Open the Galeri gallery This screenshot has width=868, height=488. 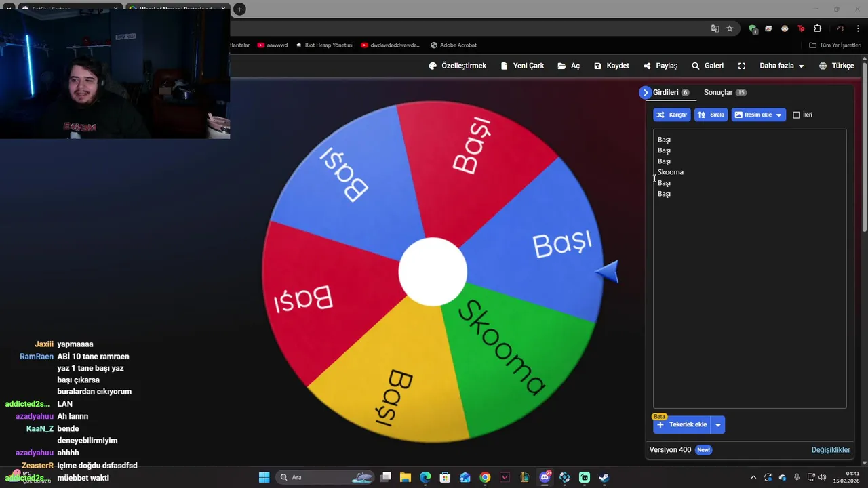pyautogui.click(x=707, y=66)
